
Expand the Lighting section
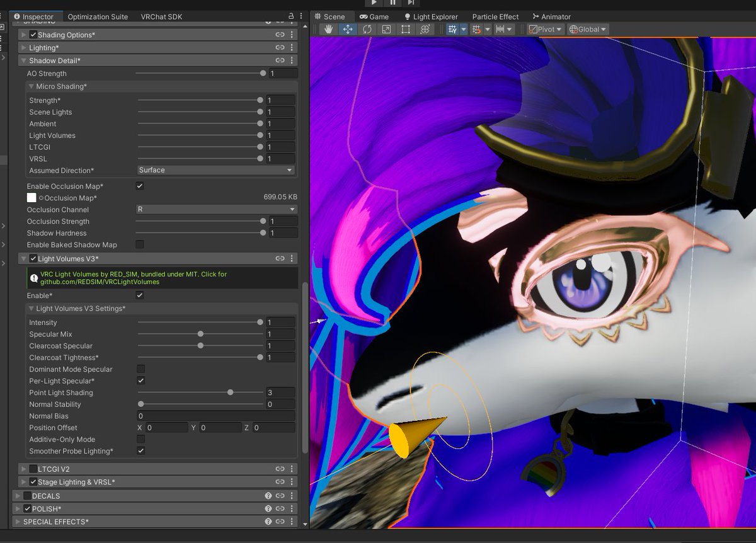pyautogui.click(x=24, y=48)
